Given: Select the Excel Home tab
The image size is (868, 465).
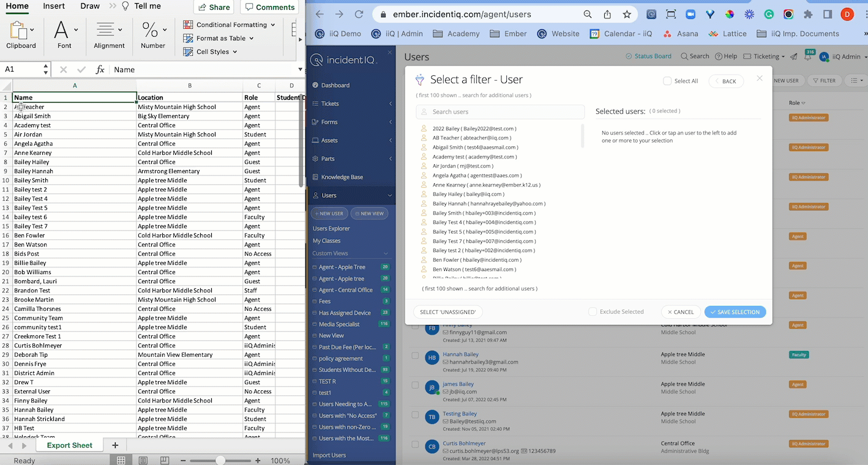Looking at the screenshot, I should (17, 6).
